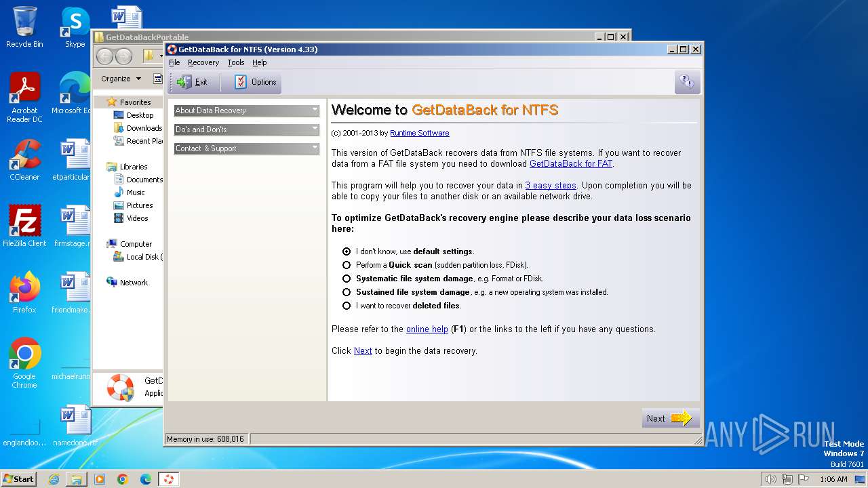The image size is (868, 488).
Task: Open Chrome from the taskbar
Action: 123,479
